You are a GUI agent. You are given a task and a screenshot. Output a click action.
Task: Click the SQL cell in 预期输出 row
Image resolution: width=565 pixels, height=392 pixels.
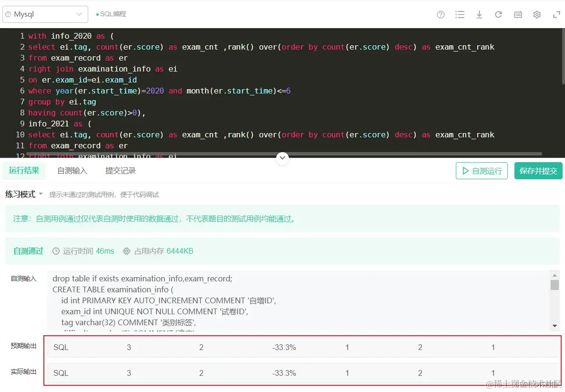pos(61,347)
